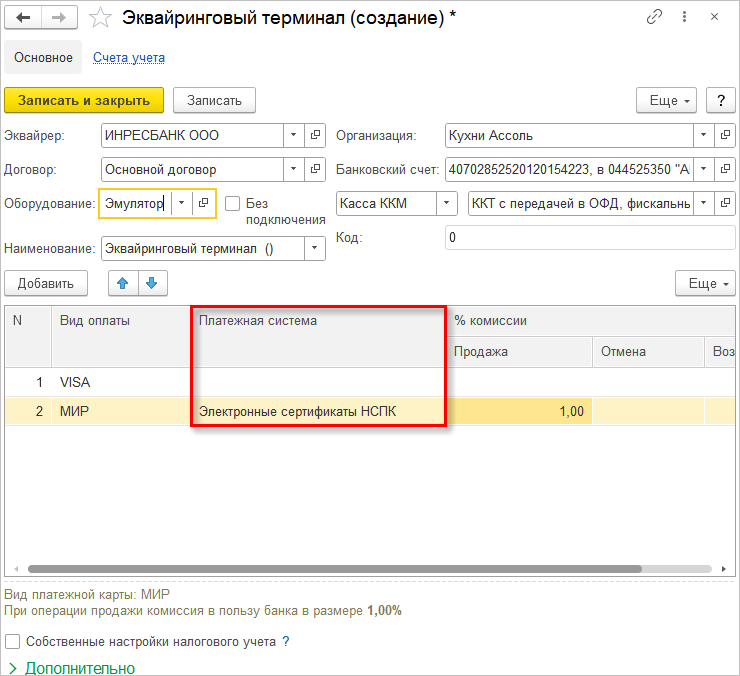Expand the Договор dropdown list

294,169
